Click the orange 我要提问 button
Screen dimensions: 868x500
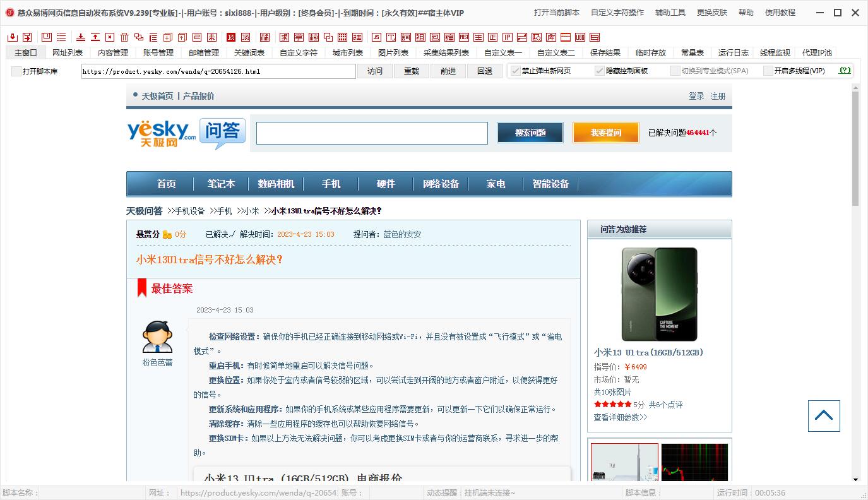click(x=606, y=133)
